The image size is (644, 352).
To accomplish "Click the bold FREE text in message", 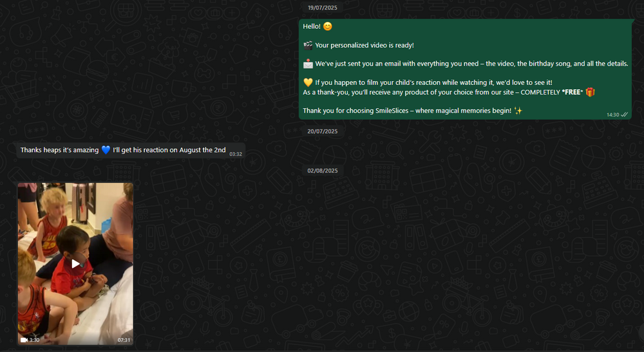I will pyautogui.click(x=572, y=92).
